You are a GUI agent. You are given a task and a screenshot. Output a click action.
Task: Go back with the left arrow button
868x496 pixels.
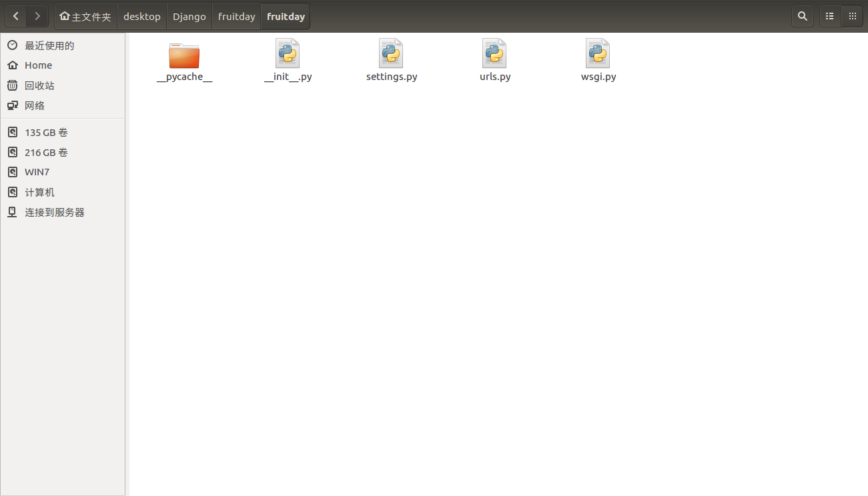(16, 16)
